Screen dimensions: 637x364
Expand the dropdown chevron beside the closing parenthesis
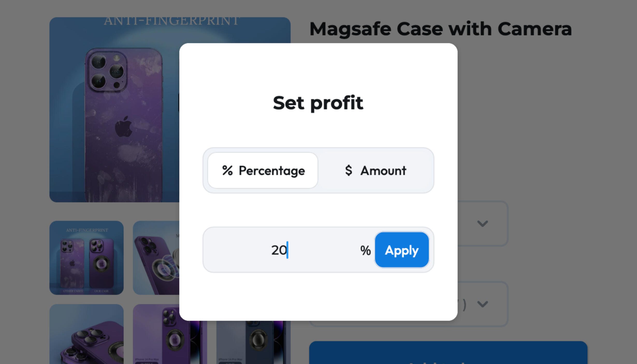click(482, 304)
